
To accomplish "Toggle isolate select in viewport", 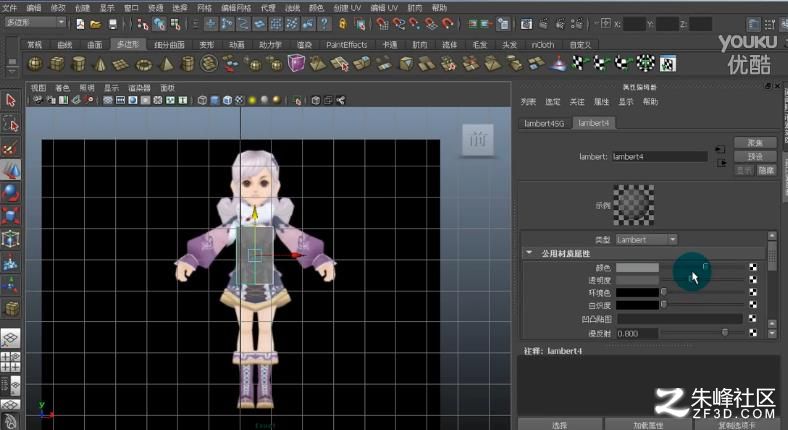I will tap(298, 100).
